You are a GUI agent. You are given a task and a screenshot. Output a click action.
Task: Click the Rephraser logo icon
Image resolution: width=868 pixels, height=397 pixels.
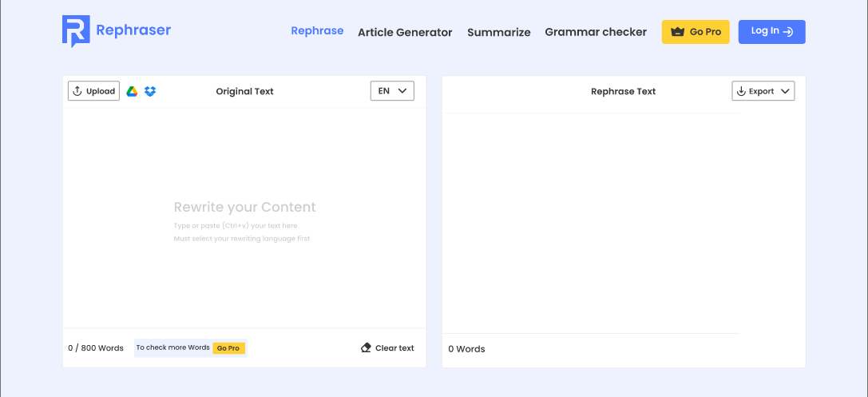76,31
